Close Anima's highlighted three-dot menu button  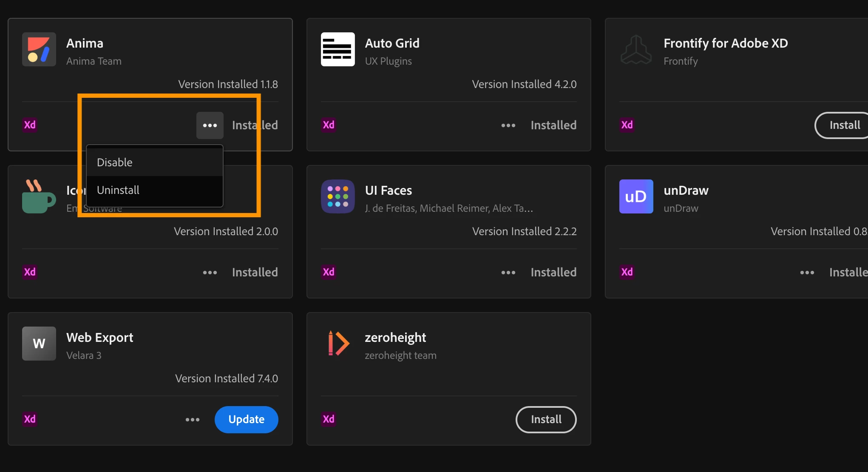click(x=210, y=125)
